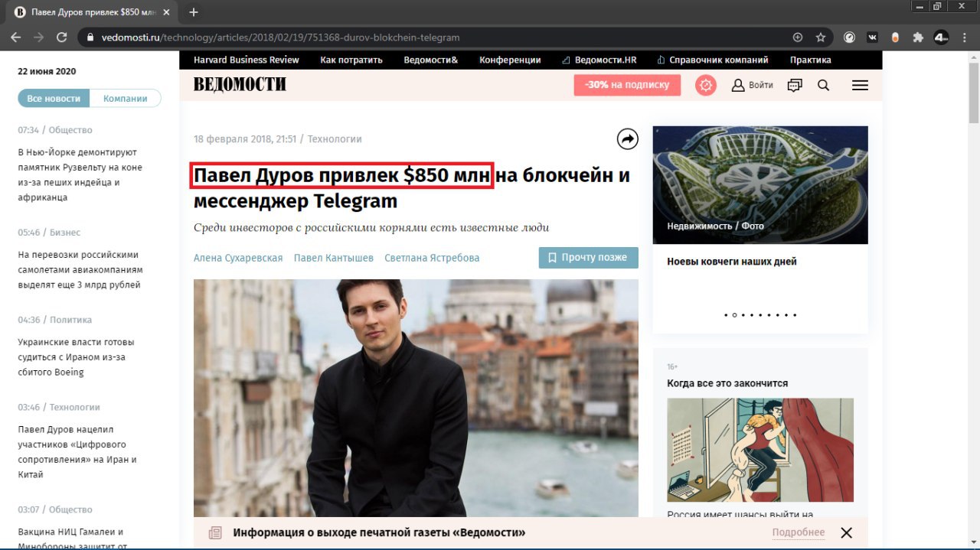Click the Ведомости logo
This screenshot has width=980, height=550.
(x=240, y=84)
